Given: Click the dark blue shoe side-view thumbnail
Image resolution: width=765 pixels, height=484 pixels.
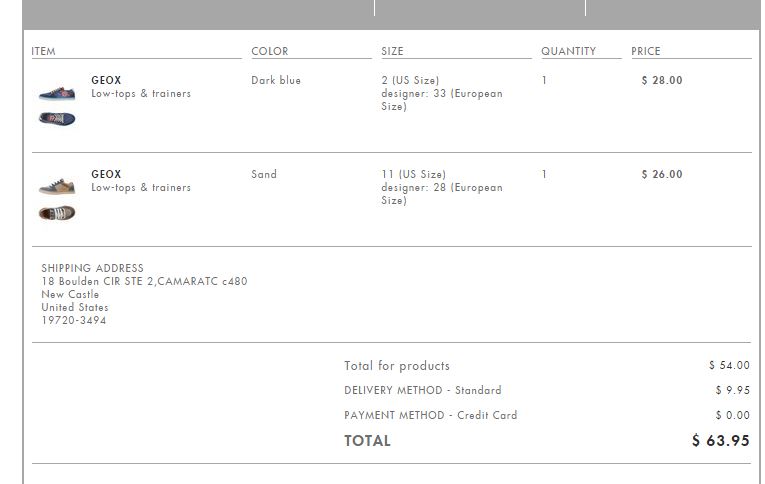Looking at the screenshot, I should click(x=57, y=94).
